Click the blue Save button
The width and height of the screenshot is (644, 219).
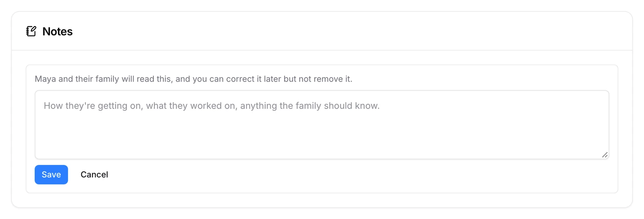pos(51,175)
